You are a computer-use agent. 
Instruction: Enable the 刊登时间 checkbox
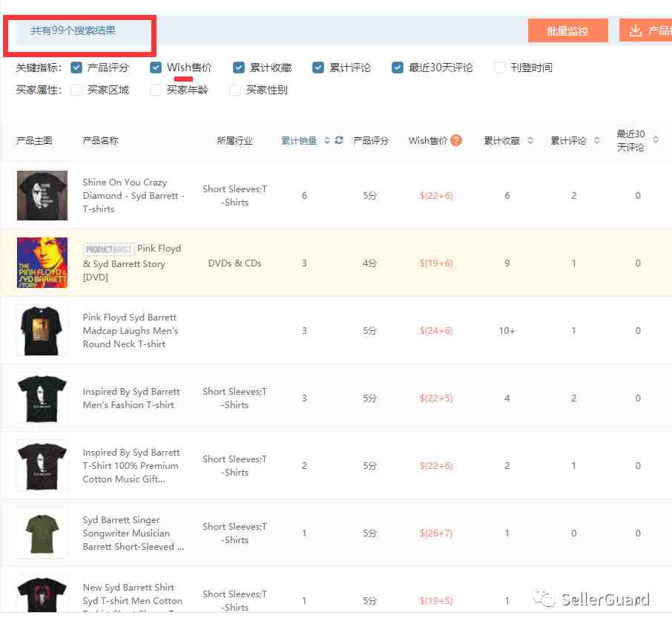[x=499, y=68]
